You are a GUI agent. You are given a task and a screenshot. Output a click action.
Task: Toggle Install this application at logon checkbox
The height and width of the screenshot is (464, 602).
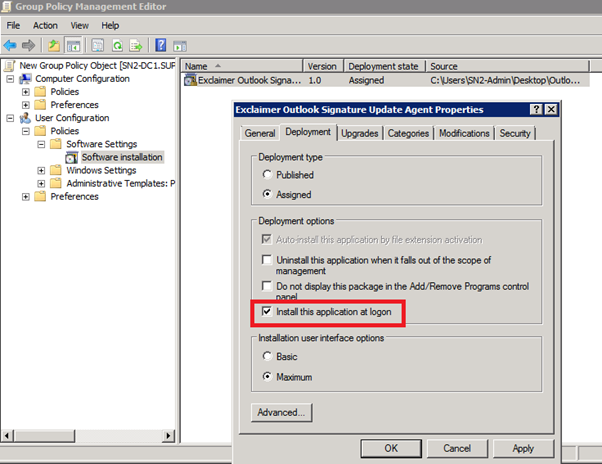point(267,312)
